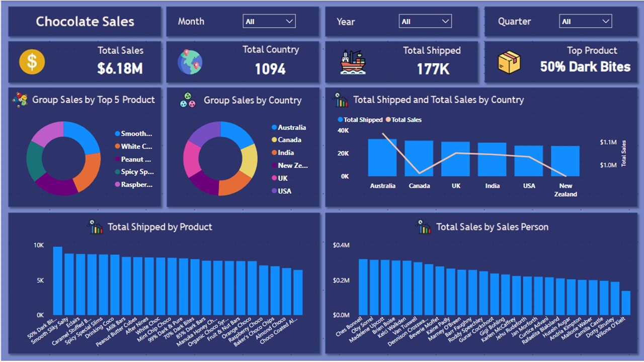Click the globe icon in Total Country card
This screenshot has width=644, height=362.
pos(190,62)
